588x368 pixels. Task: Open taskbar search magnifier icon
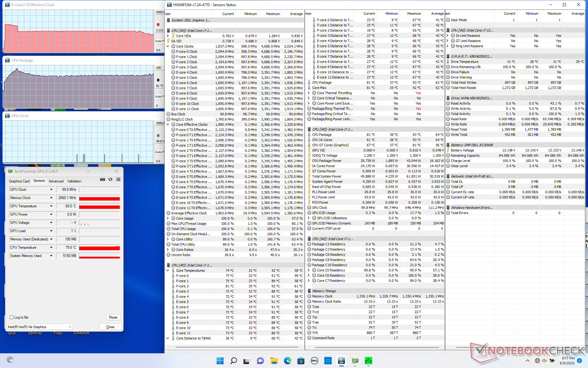point(233,361)
